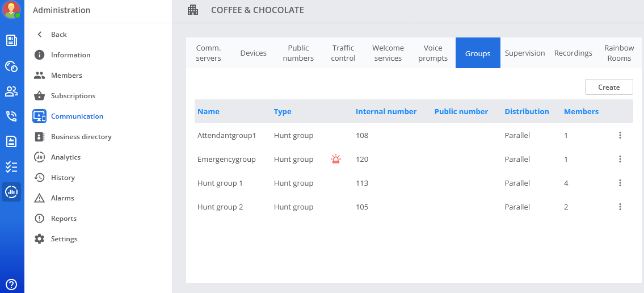Switch to the Devices tab

(253, 53)
